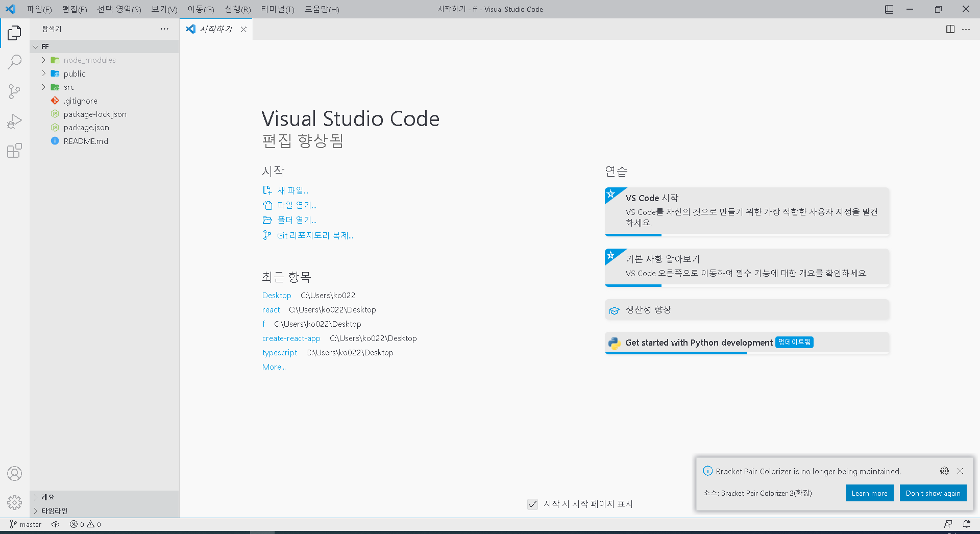The image size is (980, 534).
Task: Open recent typescript folder link
Action: click(x=280, y=353)
